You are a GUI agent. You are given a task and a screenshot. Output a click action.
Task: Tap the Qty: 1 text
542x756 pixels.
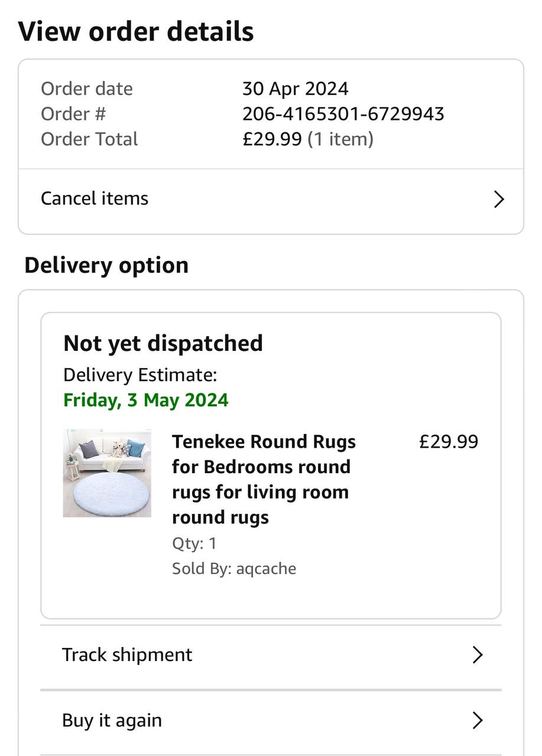coord(194,543)
